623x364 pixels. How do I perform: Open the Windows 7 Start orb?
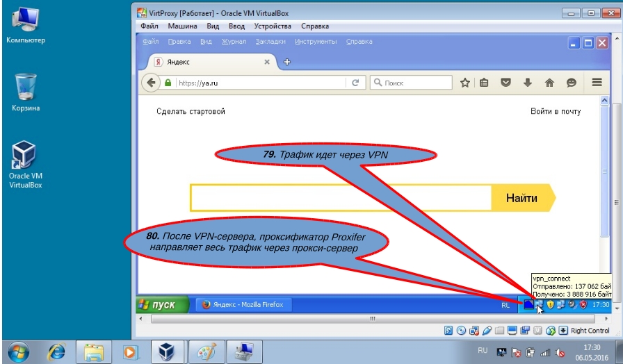18,352
